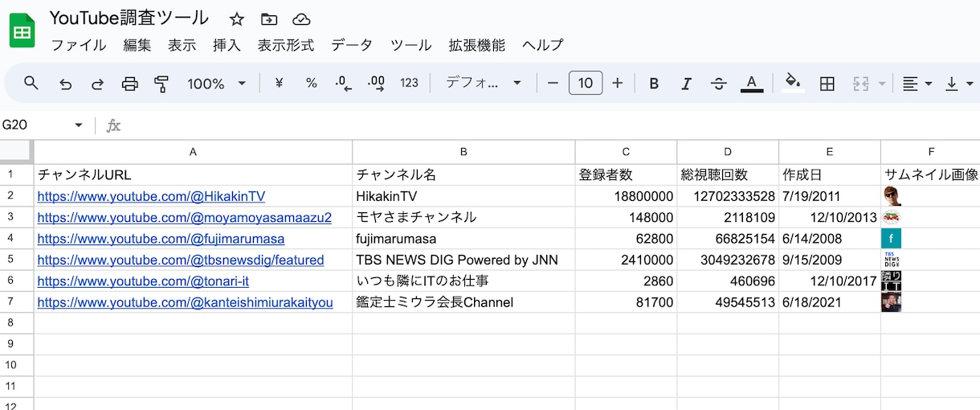The width and height of the screenshot is (980, 410).
Task: Check cloud save status icon
Action: tap(301, 19)
